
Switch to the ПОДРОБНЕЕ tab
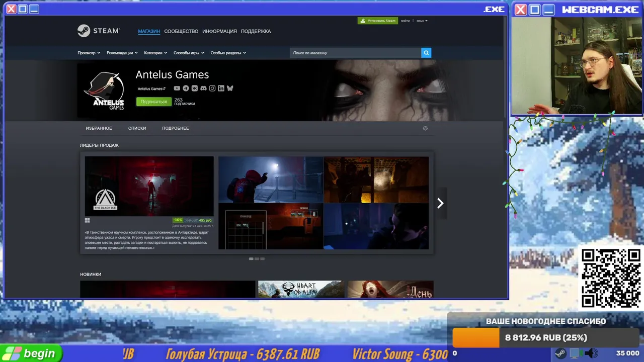[176, 128]
